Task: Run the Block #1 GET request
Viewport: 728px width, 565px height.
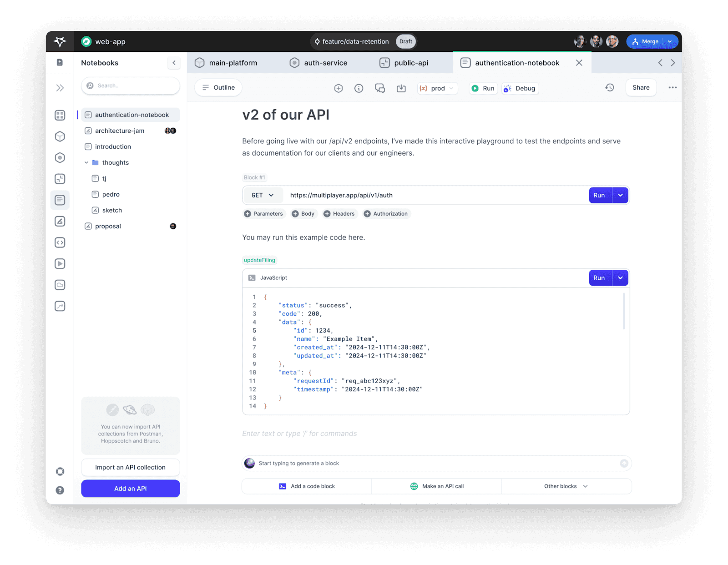Action: (600, 195)
